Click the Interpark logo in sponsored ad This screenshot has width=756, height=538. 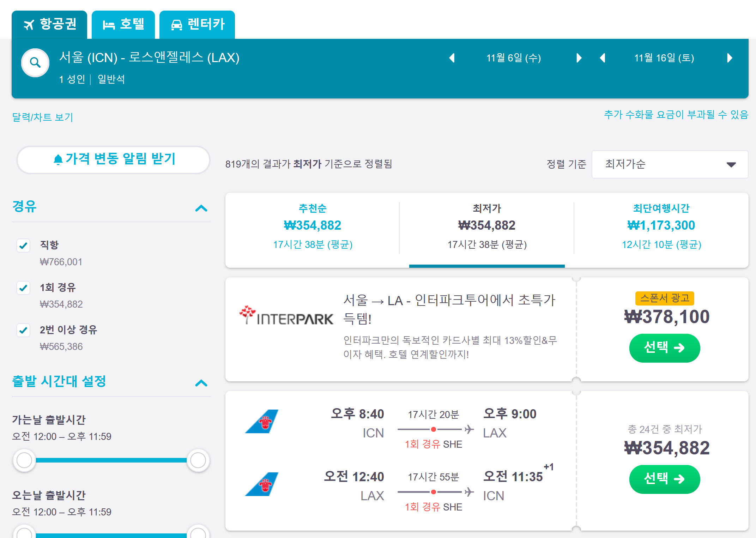click(286, 316)
